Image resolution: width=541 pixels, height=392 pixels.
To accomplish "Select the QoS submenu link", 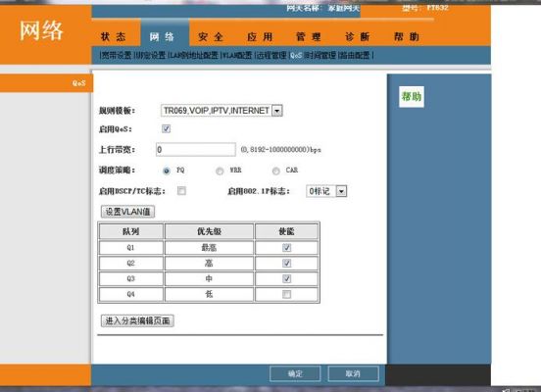I will (296, 55).
